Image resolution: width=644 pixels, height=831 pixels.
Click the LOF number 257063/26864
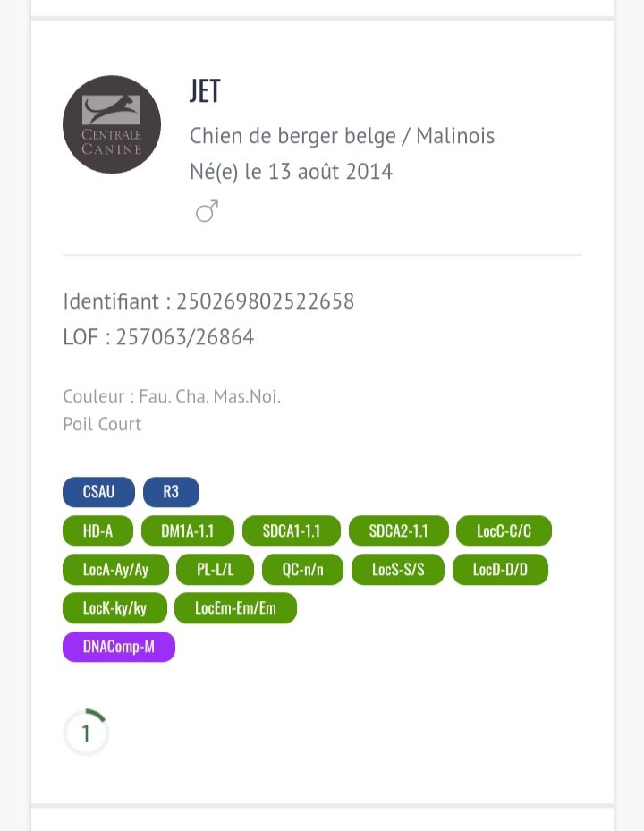tap(185, 337)
